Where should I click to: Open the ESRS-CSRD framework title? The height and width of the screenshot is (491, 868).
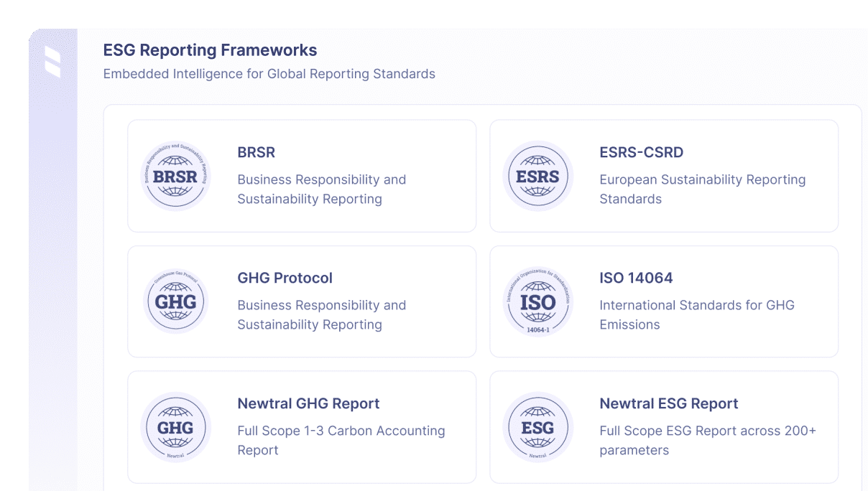click(642, 152)
